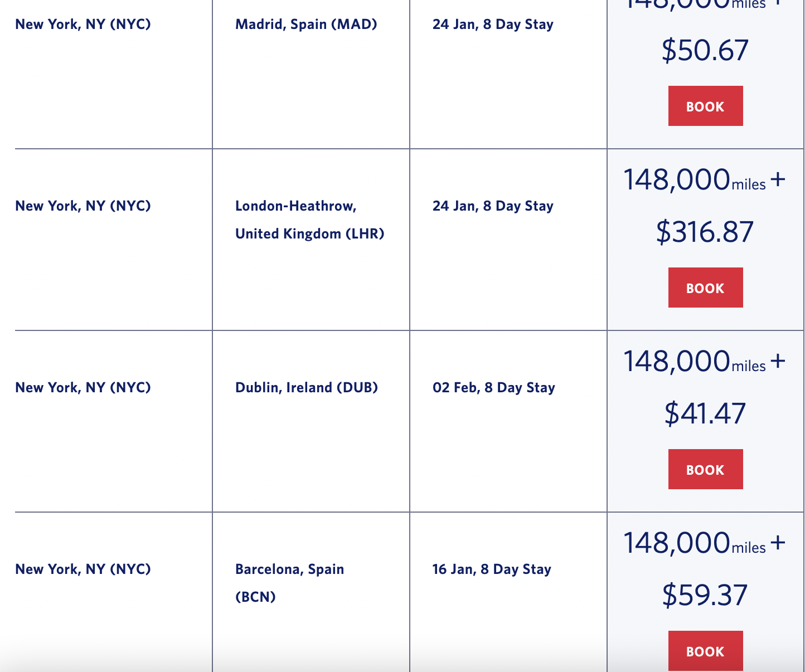
Task: Click New York origin in Madrid row
Action: pyautogui.click(x=83, y=25)
